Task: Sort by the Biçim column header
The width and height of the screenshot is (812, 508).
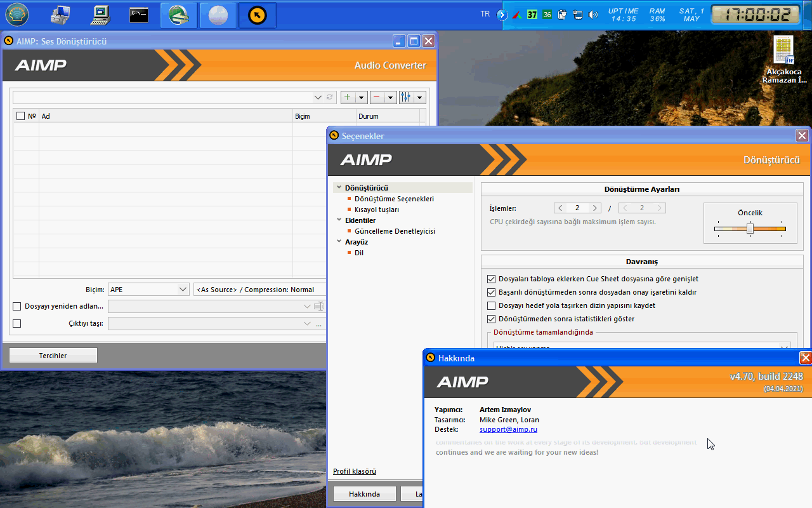Action: click(x=324, y=116)
